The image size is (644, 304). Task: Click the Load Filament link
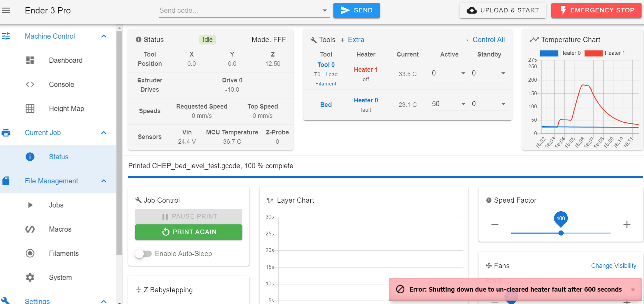(326, 79)
